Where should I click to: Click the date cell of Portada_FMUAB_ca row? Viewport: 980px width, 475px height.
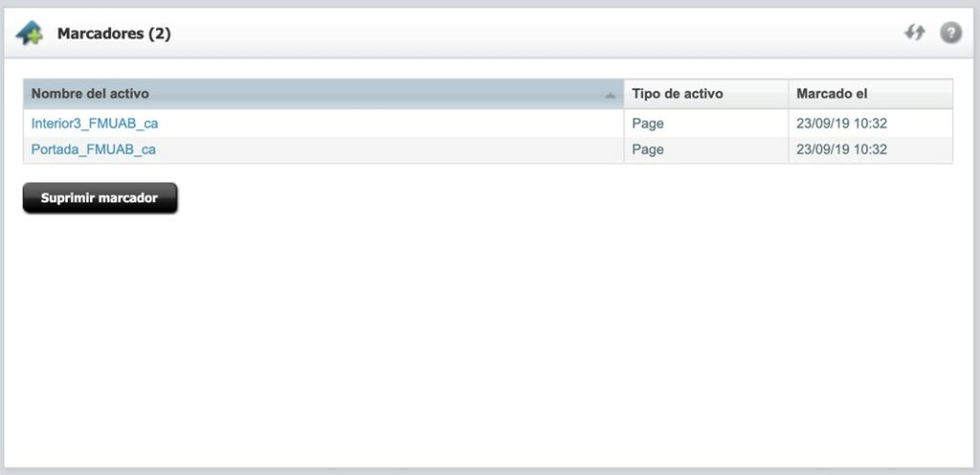[841, 149]
